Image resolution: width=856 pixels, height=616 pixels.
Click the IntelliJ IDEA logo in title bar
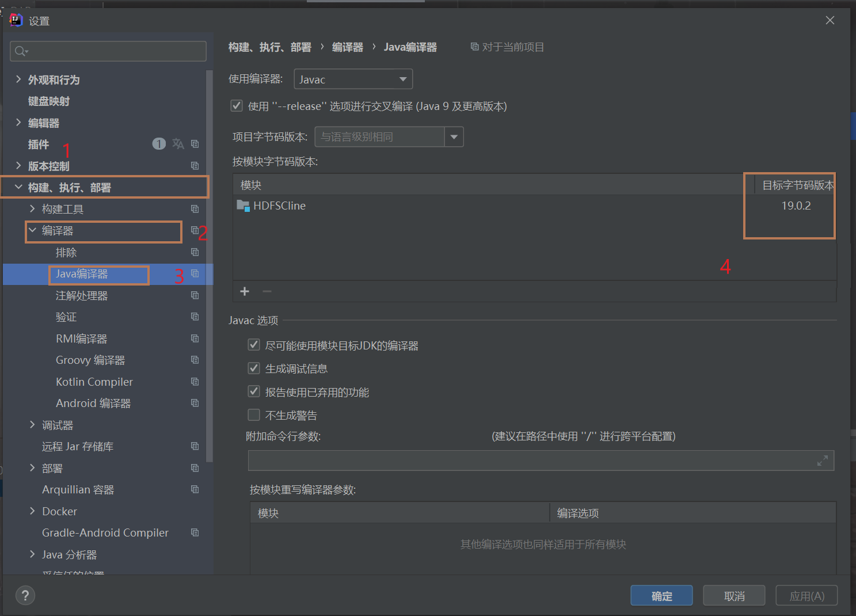pyautogui.click(x=16, y=20)
